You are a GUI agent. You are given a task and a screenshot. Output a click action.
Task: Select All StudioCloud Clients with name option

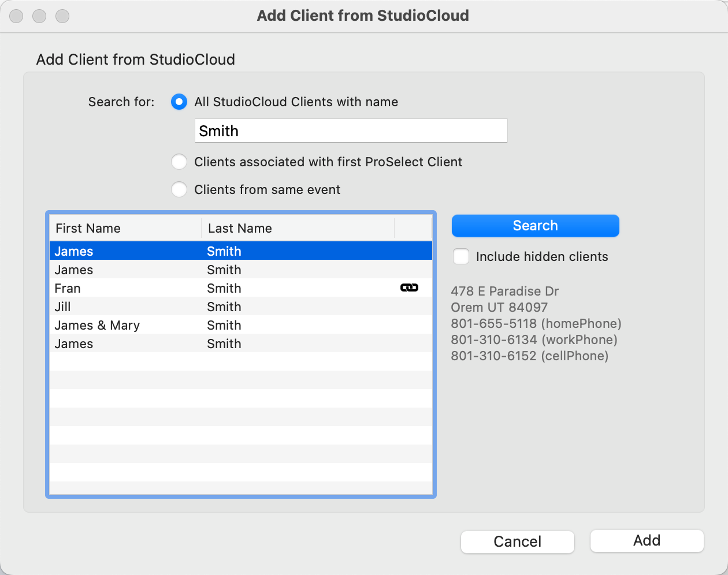[179, 102]
